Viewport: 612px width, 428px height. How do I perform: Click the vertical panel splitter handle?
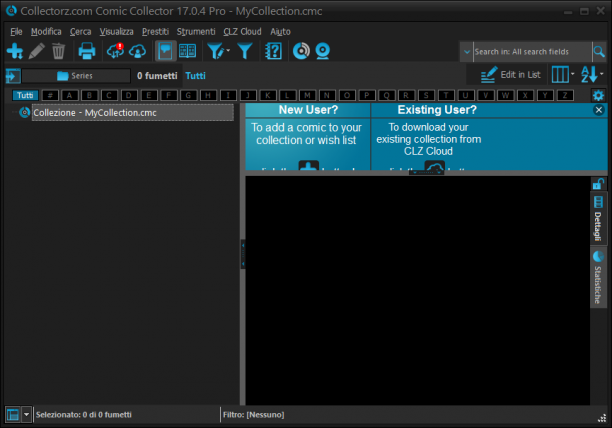click(x=243, y=254)
